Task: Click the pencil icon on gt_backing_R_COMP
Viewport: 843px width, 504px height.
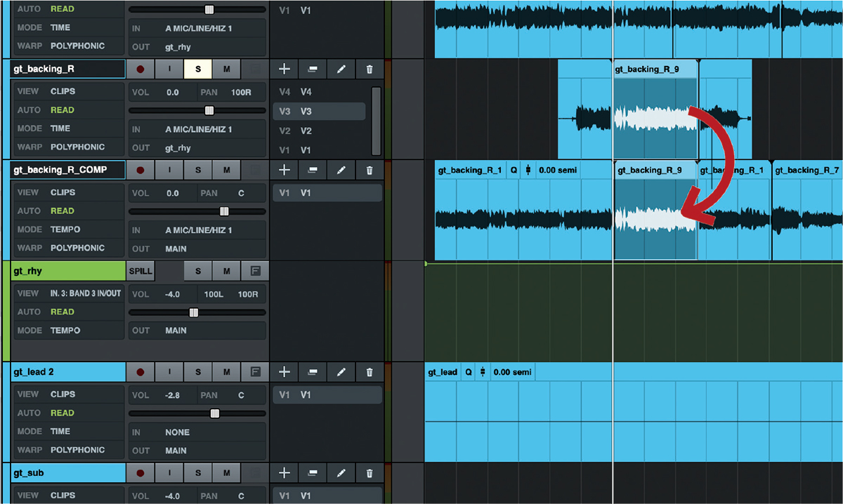Action: pyautogui.click(x=341, y=170)
